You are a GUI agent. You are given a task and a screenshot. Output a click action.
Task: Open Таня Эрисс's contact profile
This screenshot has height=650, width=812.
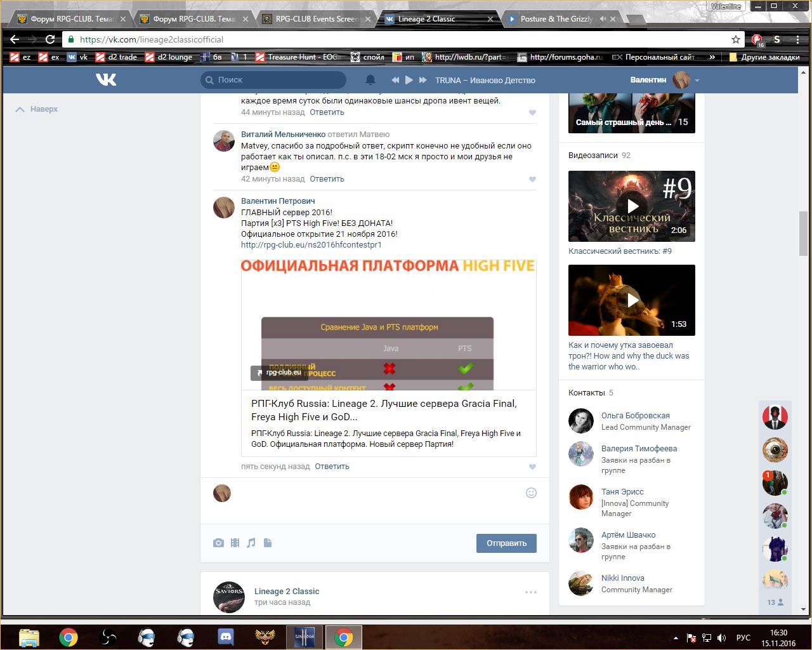[622, 492]
